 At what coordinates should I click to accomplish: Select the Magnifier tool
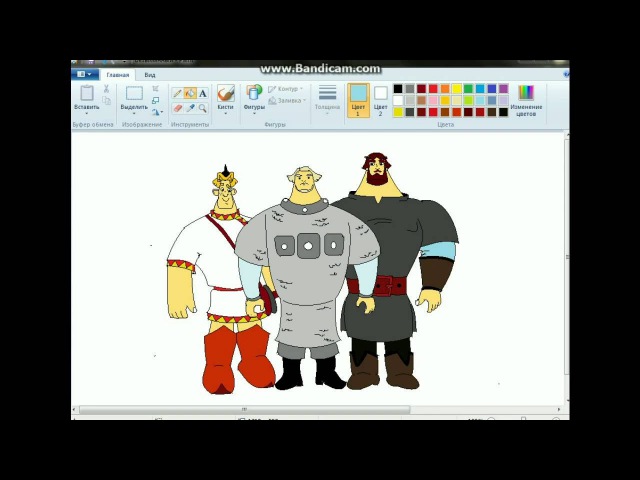click(x=202, y=108)
